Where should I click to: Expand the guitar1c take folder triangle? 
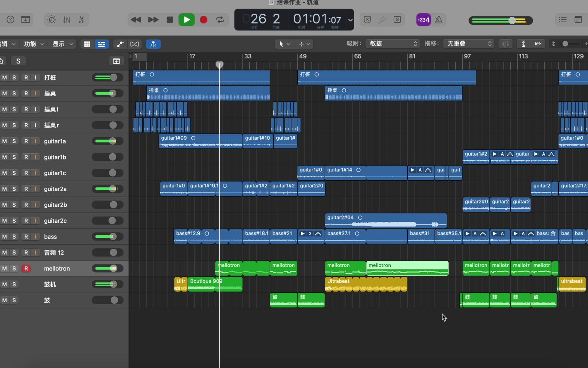412,170
